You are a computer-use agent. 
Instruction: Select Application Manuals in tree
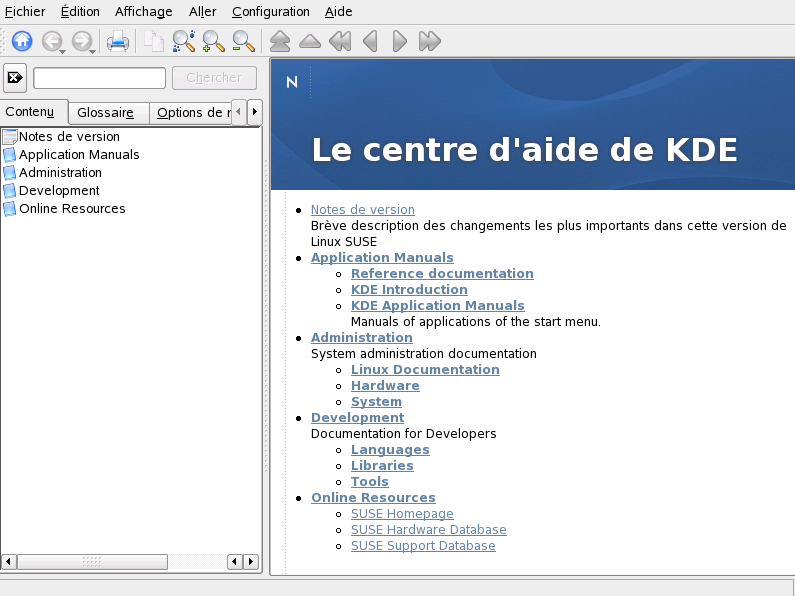(x=79, y=155)
